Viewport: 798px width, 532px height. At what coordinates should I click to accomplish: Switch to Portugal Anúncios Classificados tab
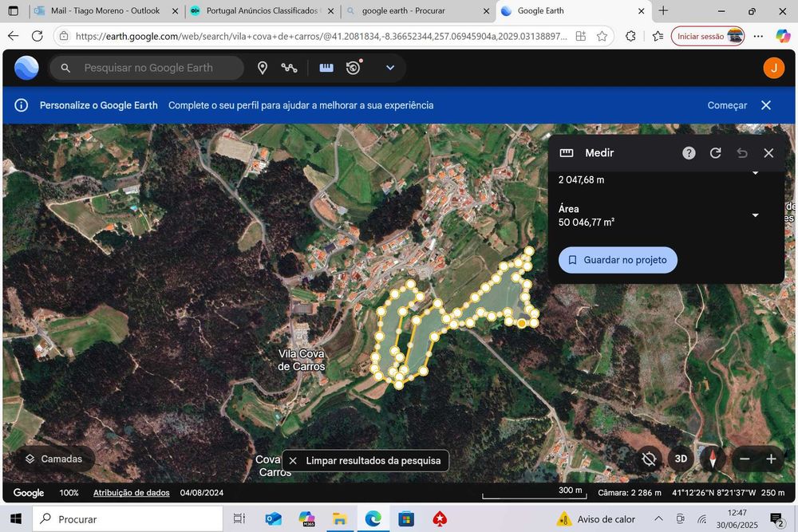coord(261,10)
